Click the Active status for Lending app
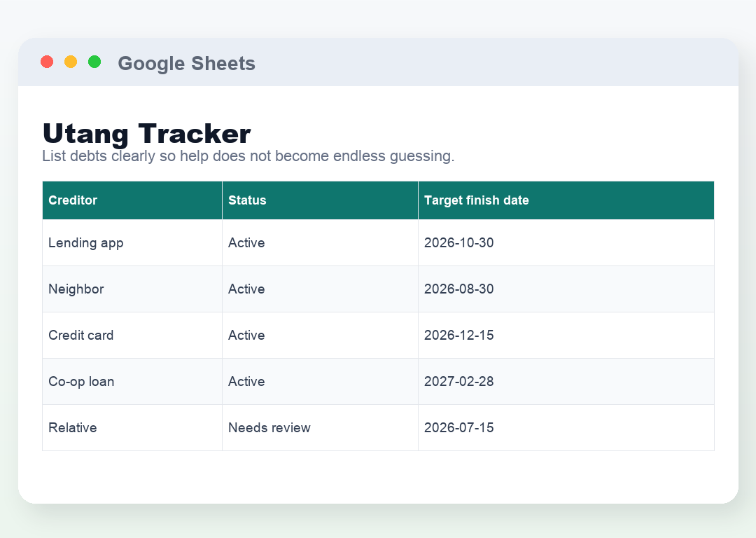Screen dimensions: 756x538 click(320, 242)
